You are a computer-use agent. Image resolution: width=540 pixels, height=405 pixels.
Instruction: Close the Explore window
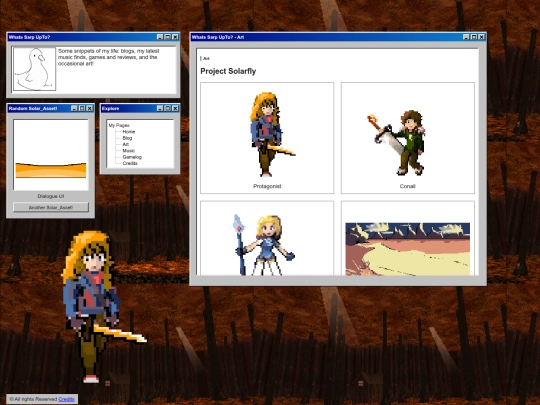(175, 108)
